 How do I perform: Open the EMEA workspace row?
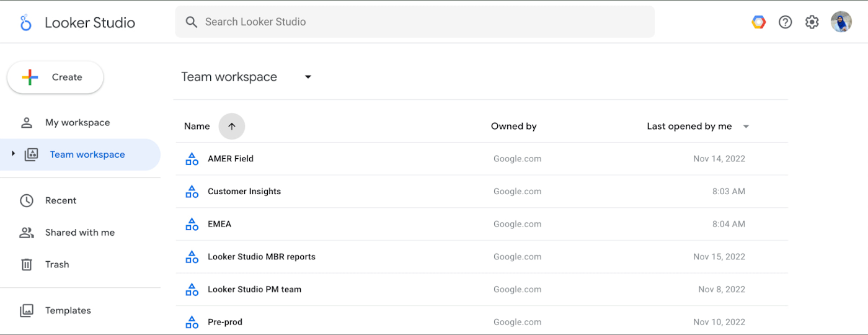click(219, 224)
